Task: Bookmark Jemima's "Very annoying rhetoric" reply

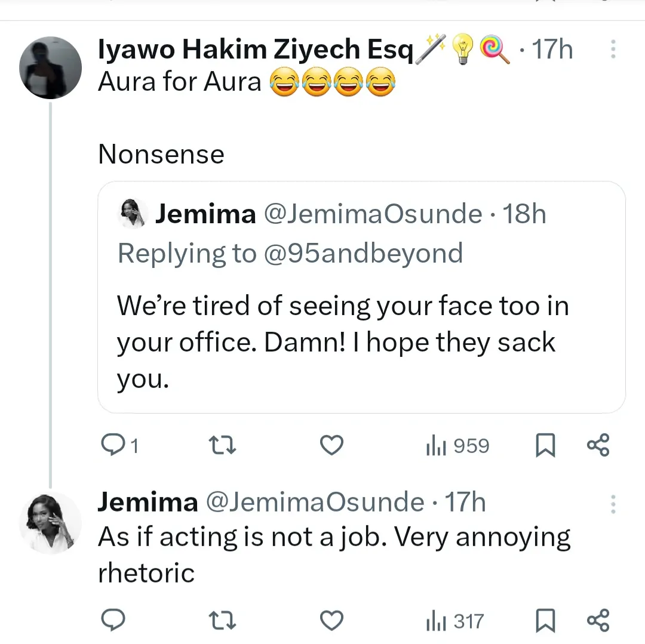Action: (x=545, y=621)
